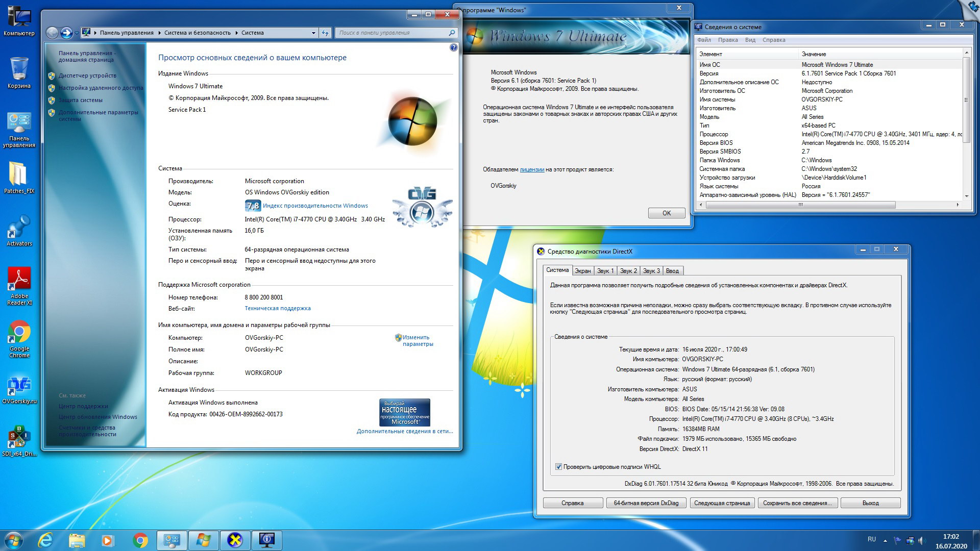The width and height of the screenshot is (980, 551).
Task: Open the Activators desktop shortcut
Action: pyautogui.click(x=19, y=228)
